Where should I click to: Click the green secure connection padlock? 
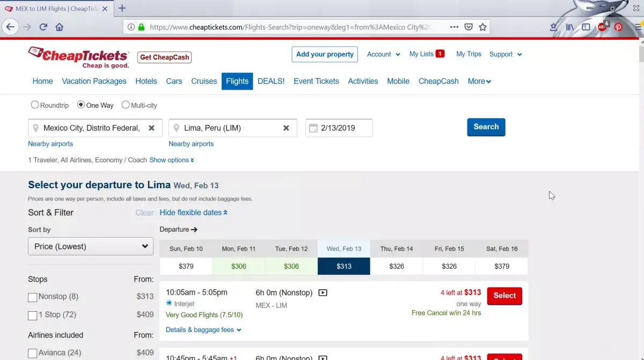coord(142,27)
